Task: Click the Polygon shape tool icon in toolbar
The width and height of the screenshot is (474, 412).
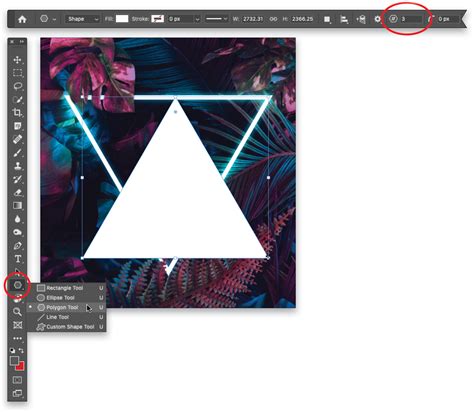Action: point(17,285)
